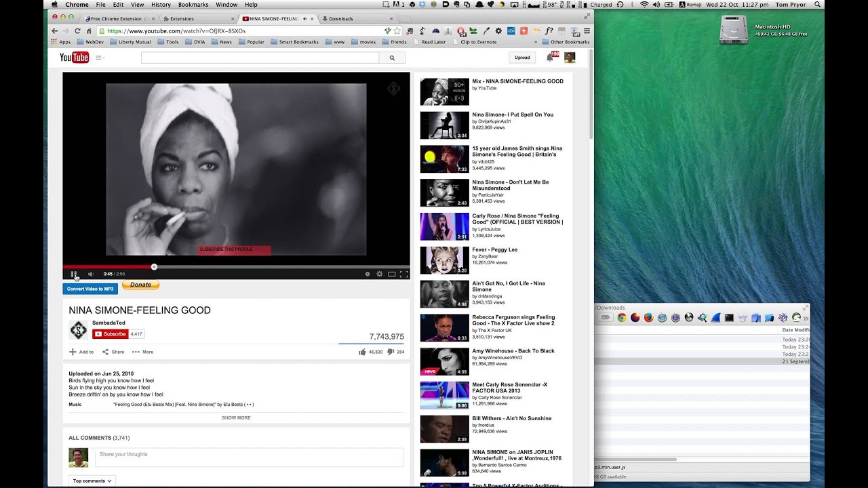The width and height of the screenshot is (868, 488).
Task: Switch to Free Chrome Extension tab
Action: 119,19
